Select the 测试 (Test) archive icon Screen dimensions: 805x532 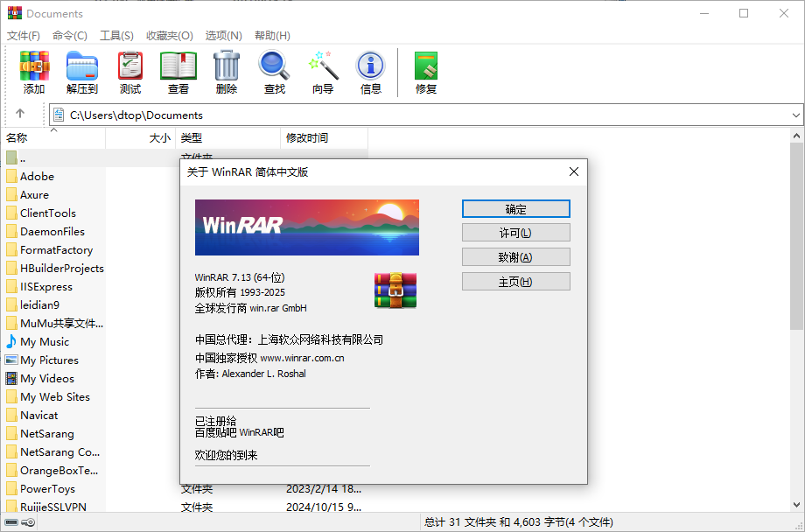(129, 70)
